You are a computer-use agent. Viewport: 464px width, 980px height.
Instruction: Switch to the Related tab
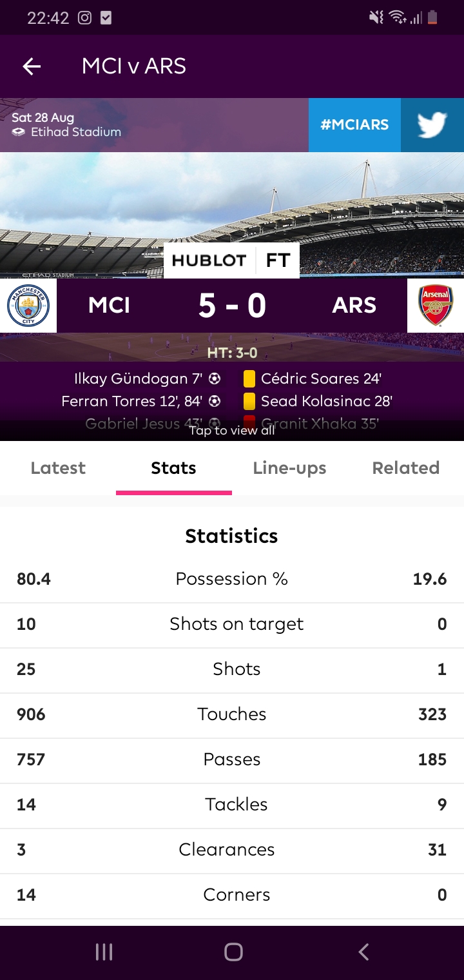point(406,468)
